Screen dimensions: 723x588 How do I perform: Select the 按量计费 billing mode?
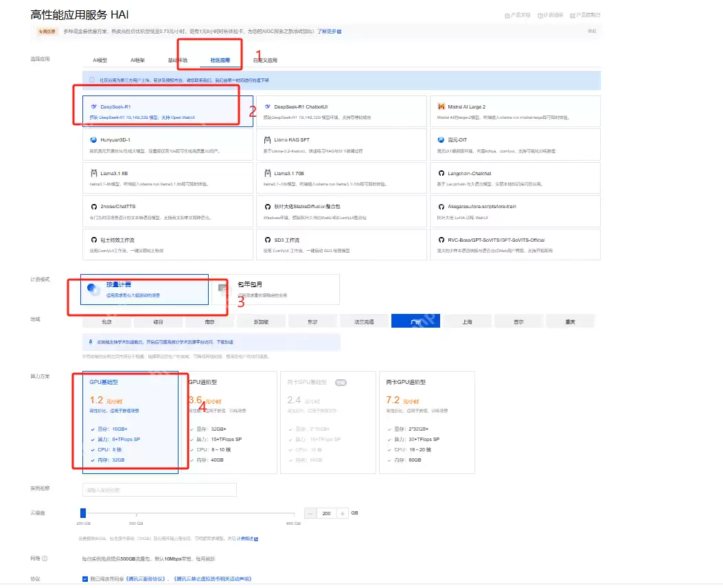(x=145, y=289)
